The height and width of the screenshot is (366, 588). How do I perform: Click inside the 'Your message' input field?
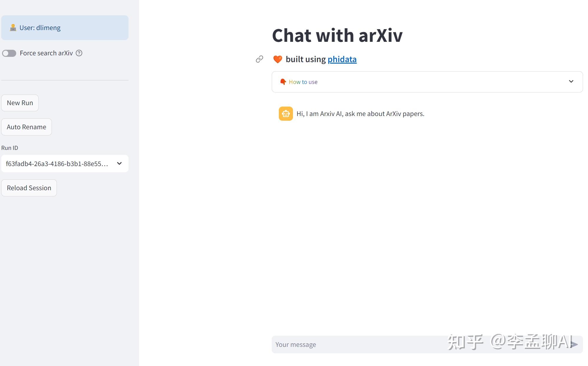coord(354,344)
